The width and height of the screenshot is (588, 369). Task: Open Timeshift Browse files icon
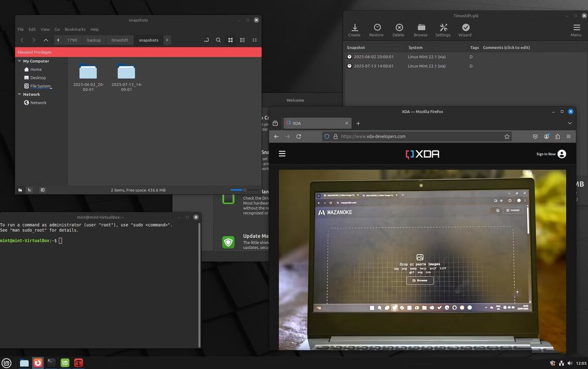click(421, 29)
